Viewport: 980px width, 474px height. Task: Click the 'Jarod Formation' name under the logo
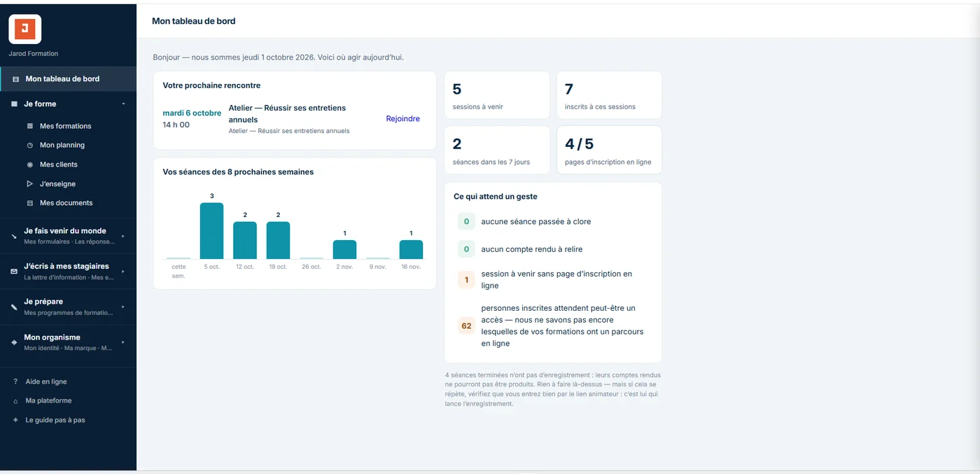tap(34, 54)
